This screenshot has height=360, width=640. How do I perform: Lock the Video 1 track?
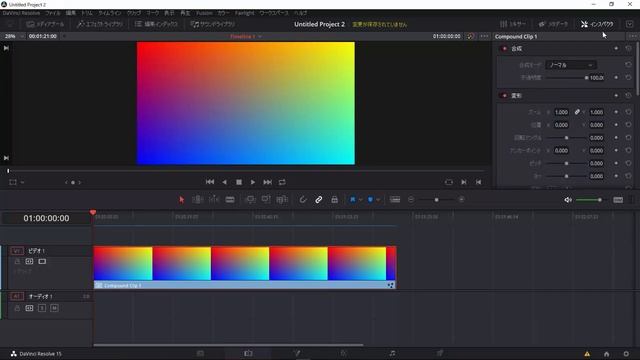(17, 261)
